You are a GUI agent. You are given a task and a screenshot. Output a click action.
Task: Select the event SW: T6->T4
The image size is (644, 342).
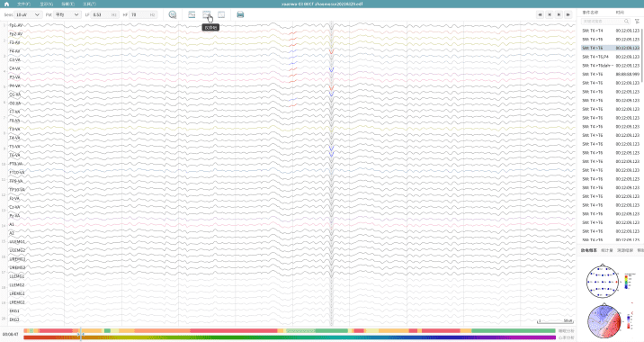tap(611, 31)
